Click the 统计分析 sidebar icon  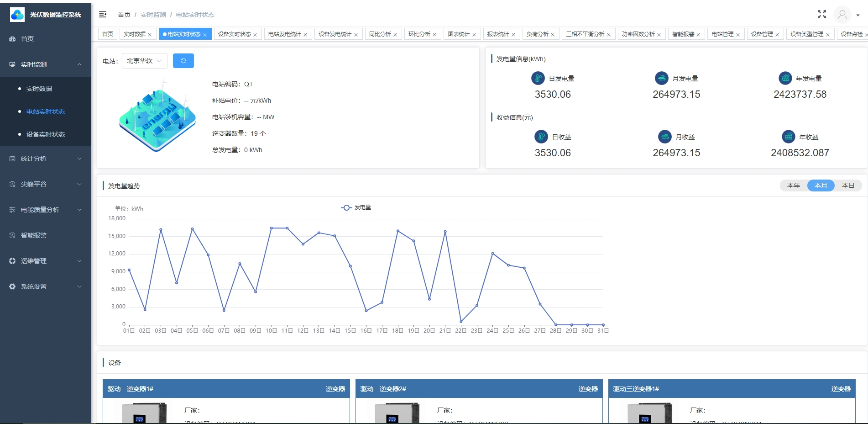12,159
